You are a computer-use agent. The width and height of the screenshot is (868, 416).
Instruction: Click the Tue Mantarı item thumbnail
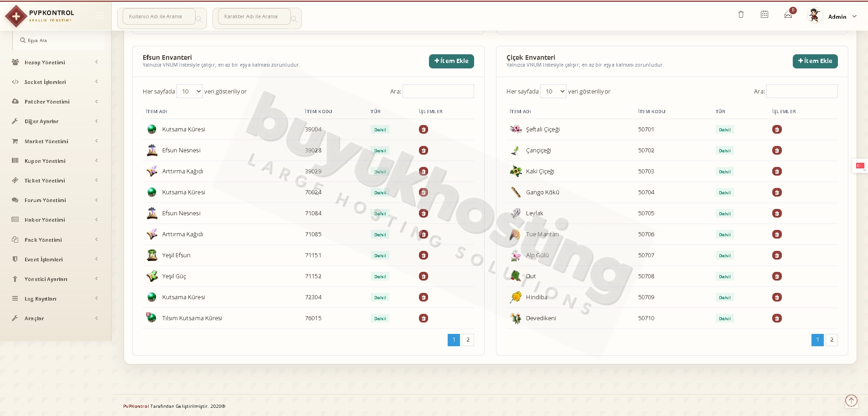516,234
